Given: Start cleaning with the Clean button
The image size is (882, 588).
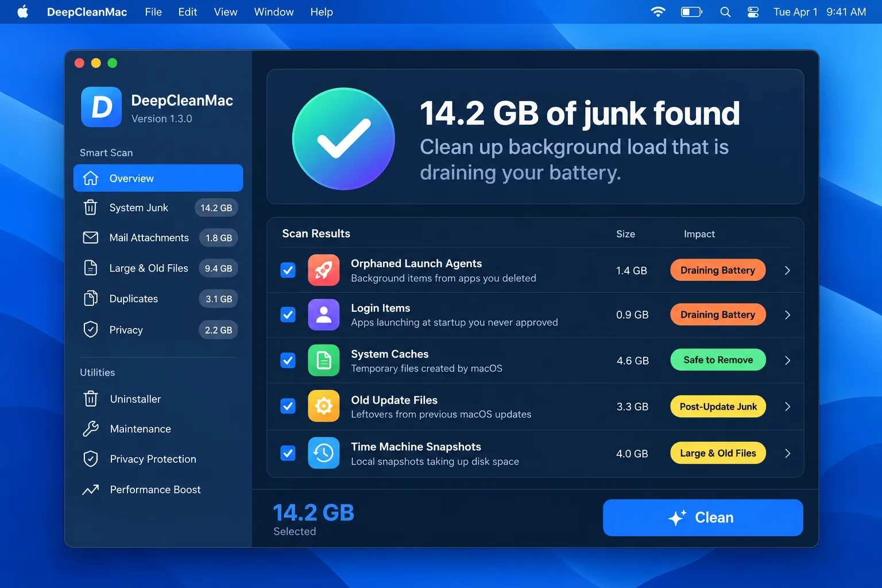Looking at the screenshot, I should point(703,517).
